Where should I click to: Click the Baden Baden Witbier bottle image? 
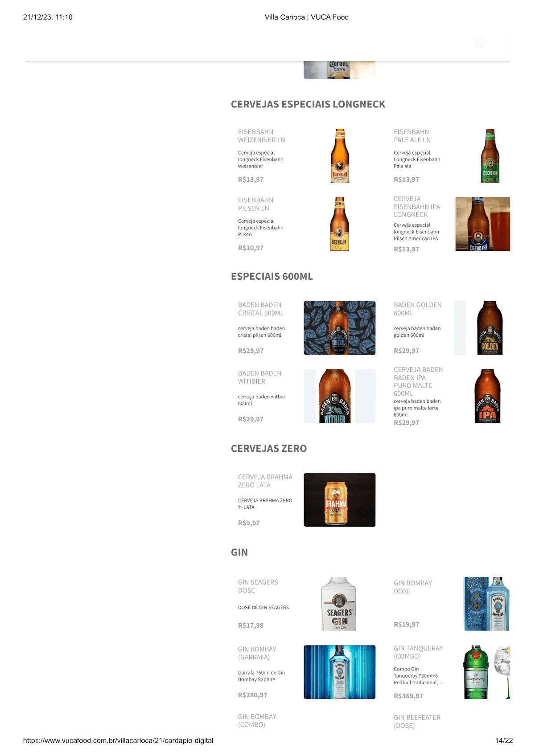tap(340, 396)
